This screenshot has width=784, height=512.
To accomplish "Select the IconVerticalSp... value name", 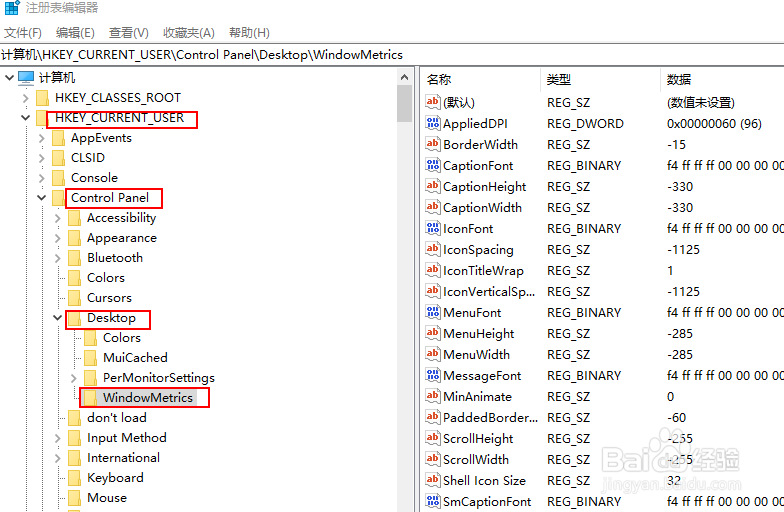I will tap(488, 291).
